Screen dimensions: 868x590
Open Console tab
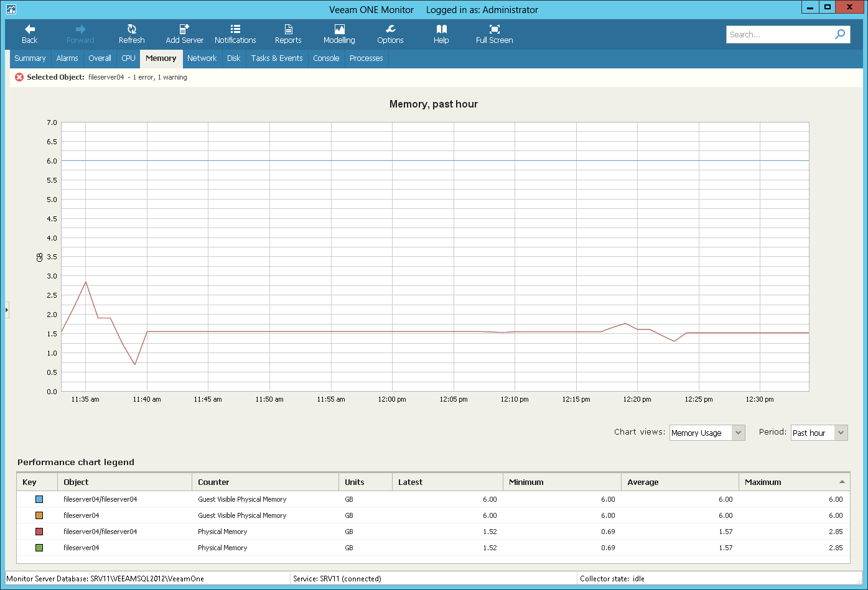coord(326,58)
